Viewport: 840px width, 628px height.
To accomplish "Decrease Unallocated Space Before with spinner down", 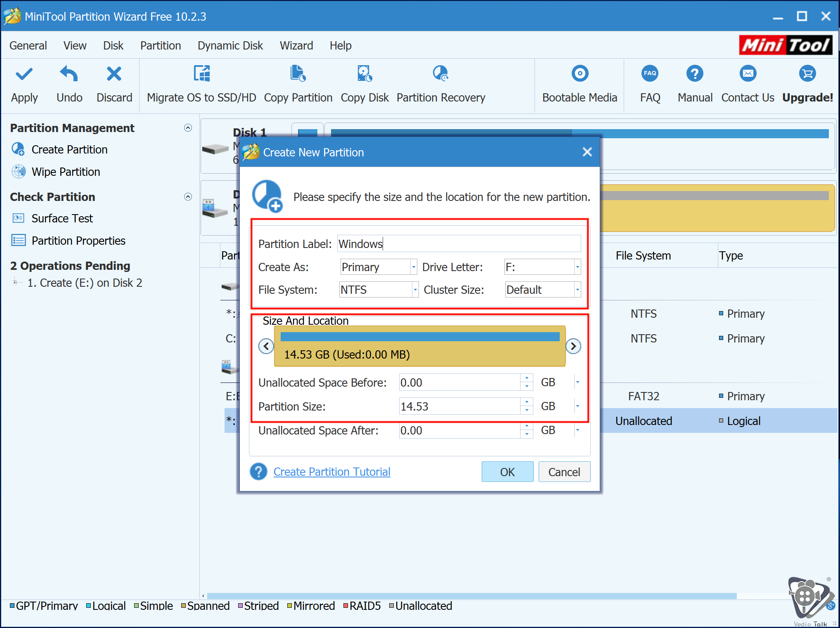I will click(x=527, y=387).
